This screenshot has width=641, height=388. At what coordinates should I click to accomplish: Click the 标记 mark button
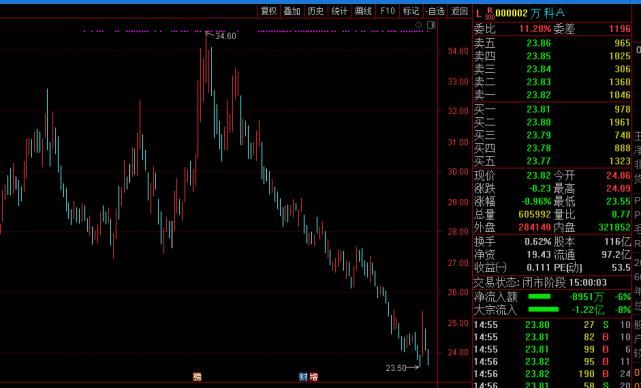click(411, 11)
